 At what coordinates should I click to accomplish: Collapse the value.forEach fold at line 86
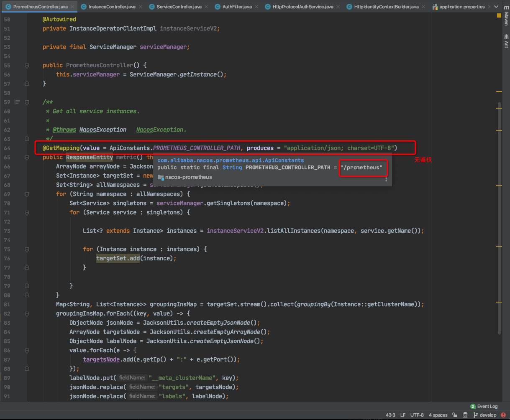pos(27,350)
